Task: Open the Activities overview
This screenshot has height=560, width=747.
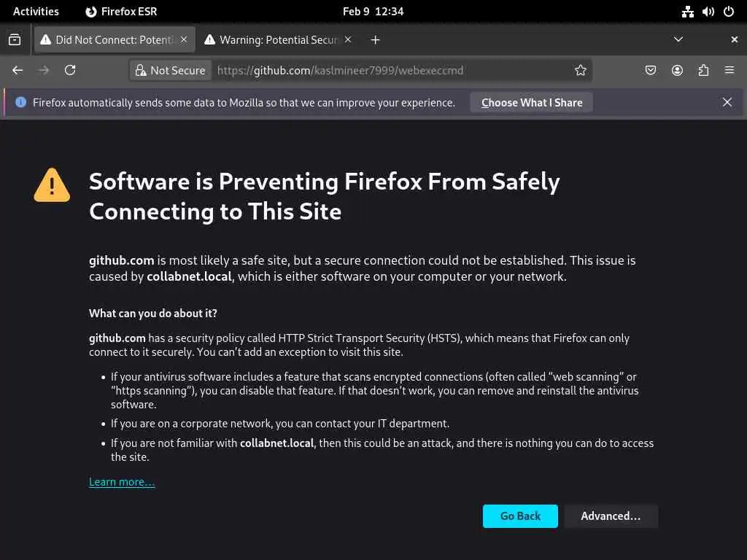Action: 36,12
